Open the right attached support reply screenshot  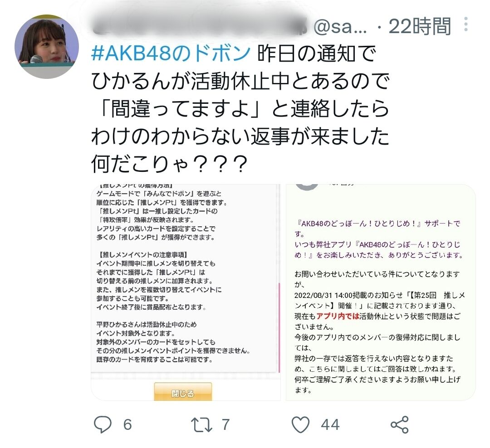(381, 292)
